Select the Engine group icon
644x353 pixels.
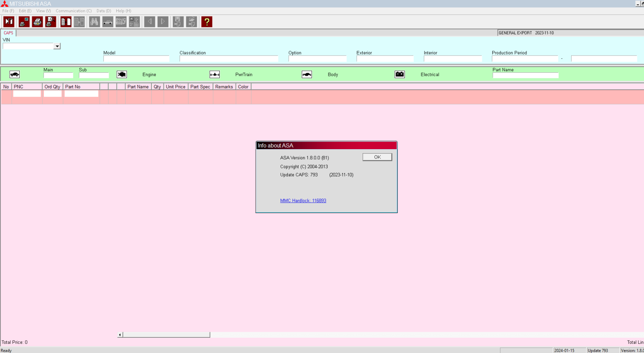coord(122,74)
